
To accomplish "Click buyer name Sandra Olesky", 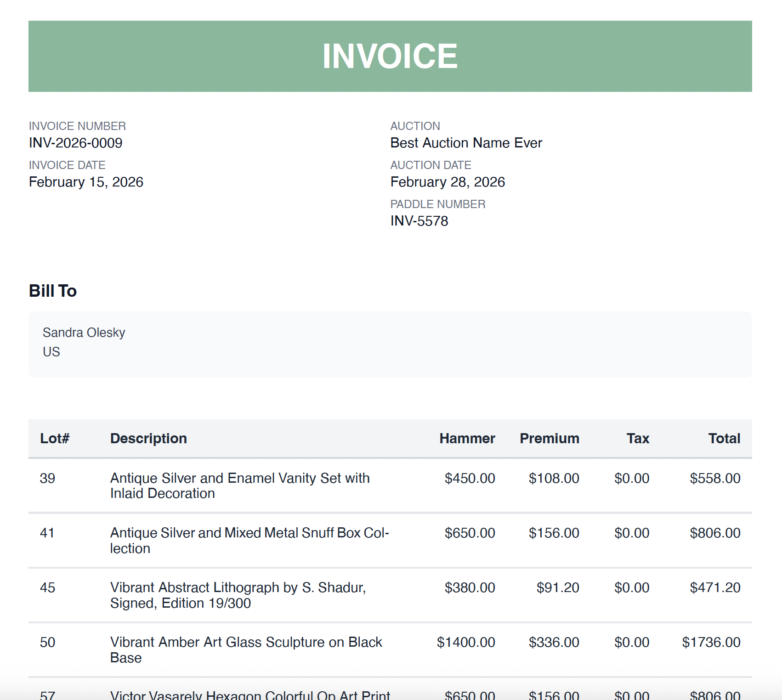I will tap(84, 332).
